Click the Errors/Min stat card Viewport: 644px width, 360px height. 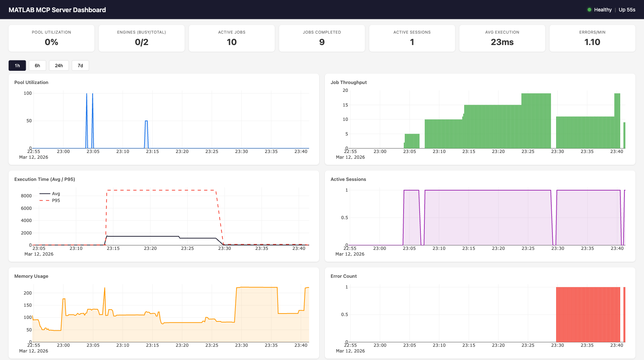(592, 38)
